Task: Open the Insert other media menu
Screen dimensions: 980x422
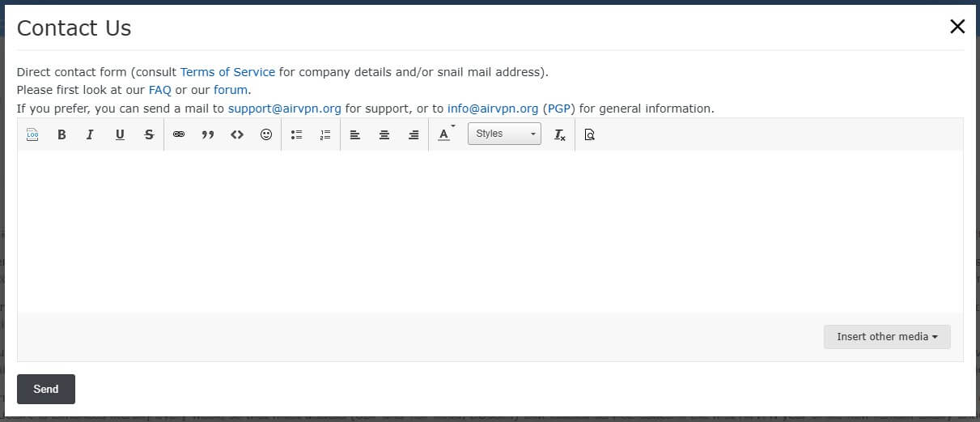Action: click(887, 337)
